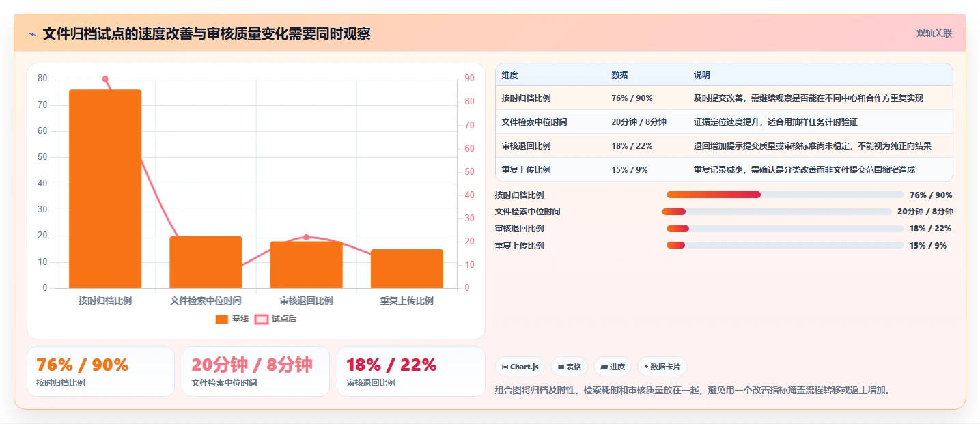Click the 文件检索中位时间 progress bar
The width and height of the screenshot is (980, 424).
point(776,212)
